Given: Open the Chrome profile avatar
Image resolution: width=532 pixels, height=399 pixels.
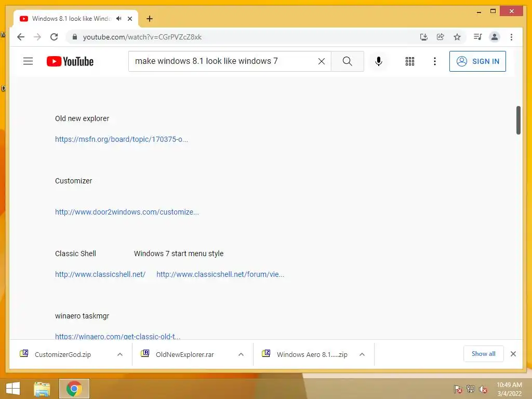Looking at the screenshot, I should click(x=495, y=37).
